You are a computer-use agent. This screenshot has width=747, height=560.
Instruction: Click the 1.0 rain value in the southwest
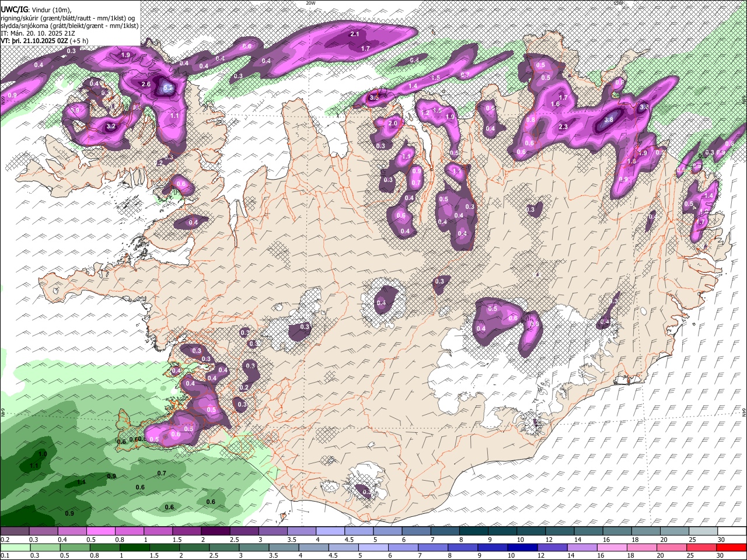tap(43, 454)
